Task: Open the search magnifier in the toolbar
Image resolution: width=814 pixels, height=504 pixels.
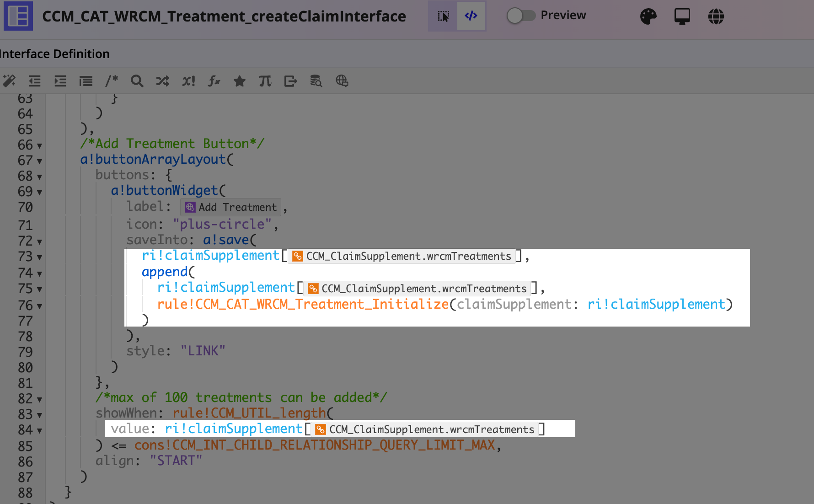Action: tap(137, 81)
